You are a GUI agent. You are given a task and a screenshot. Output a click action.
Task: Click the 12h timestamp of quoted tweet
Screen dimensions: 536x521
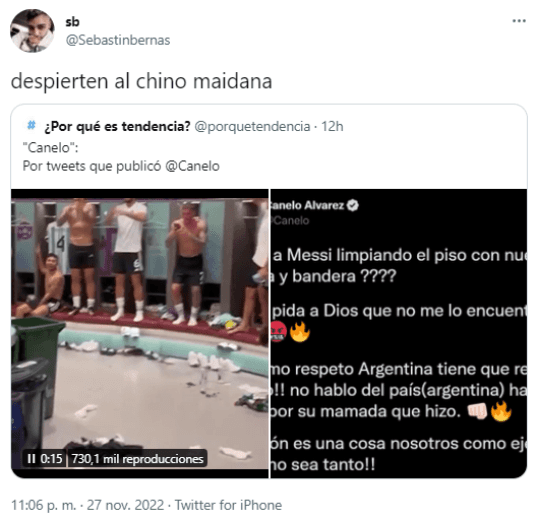[332, 126]
